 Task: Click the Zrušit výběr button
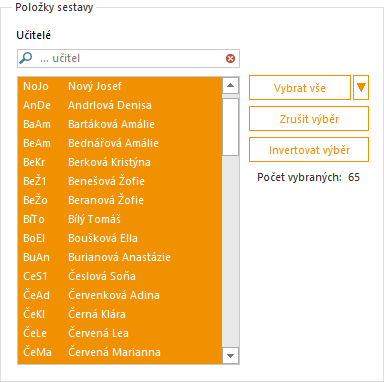point(309,119)
